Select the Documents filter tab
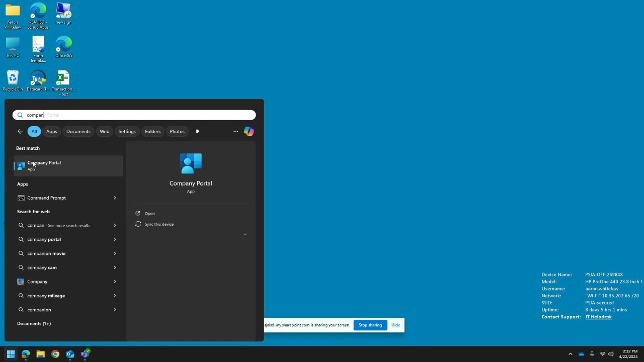 (x=78, y=131)
